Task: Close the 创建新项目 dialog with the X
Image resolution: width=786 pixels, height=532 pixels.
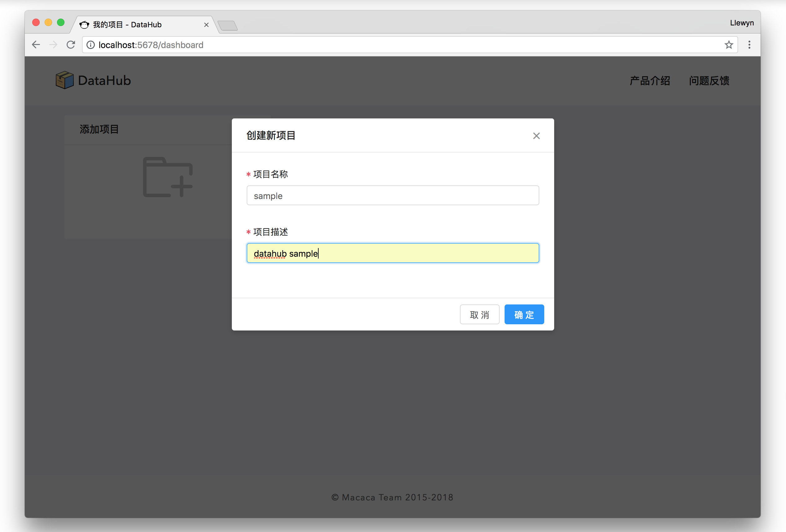Action: (537, 135)
